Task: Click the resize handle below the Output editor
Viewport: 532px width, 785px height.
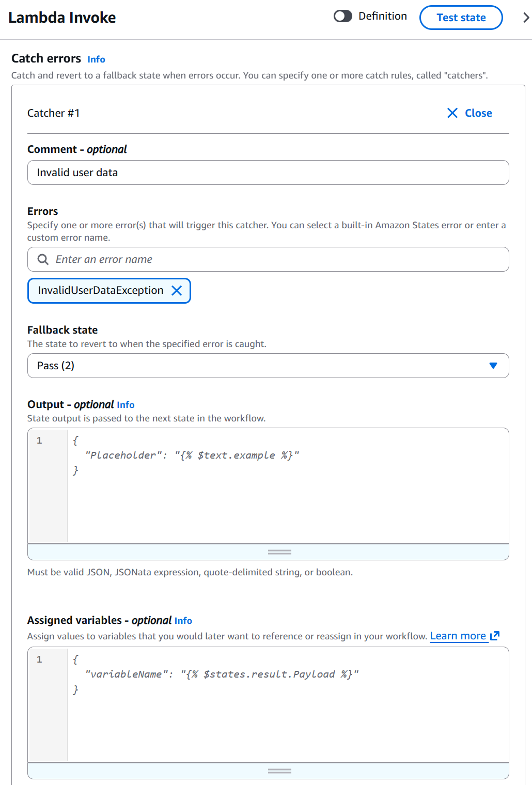Action: coord(279,552)
